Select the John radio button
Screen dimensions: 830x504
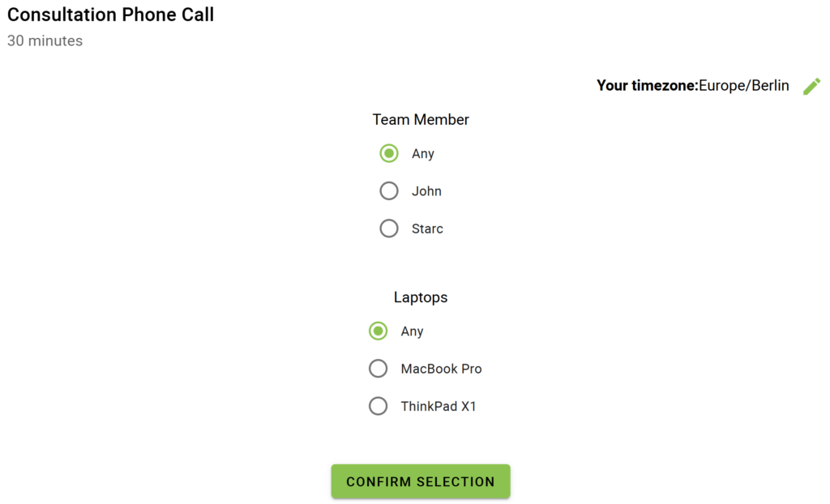click(389, 190)
